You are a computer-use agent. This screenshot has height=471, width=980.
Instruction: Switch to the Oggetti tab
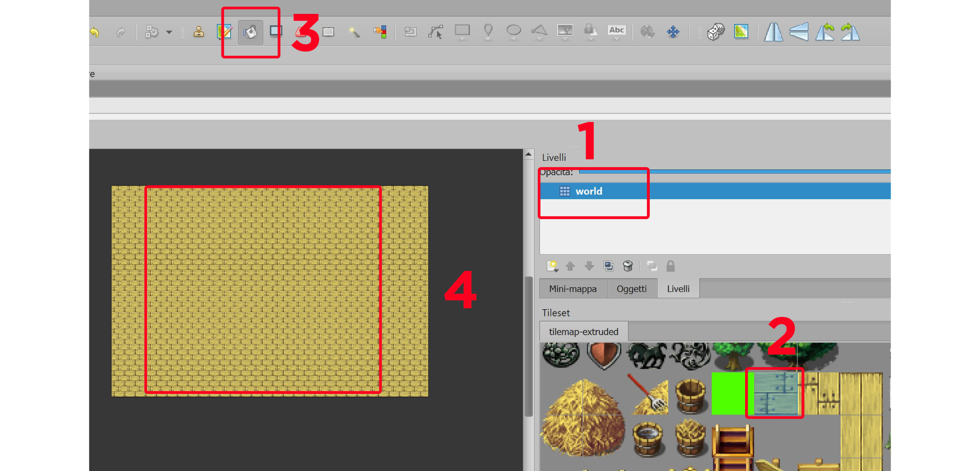pos(632,289)
